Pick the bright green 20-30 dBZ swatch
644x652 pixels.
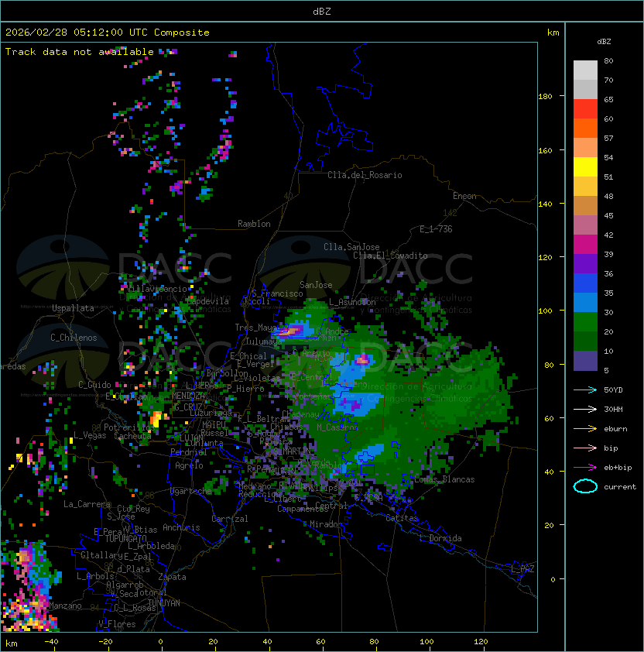(585, 322)
